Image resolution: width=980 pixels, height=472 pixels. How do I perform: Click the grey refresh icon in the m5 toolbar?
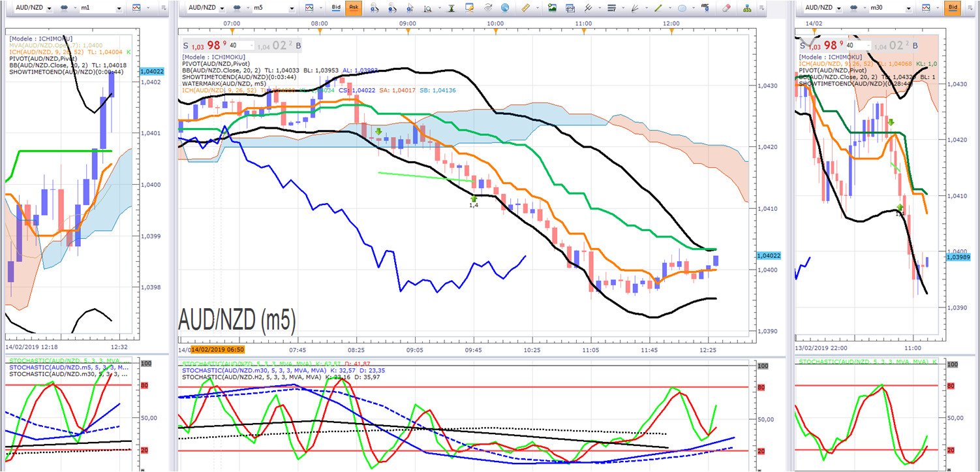[x=488, y=8]
